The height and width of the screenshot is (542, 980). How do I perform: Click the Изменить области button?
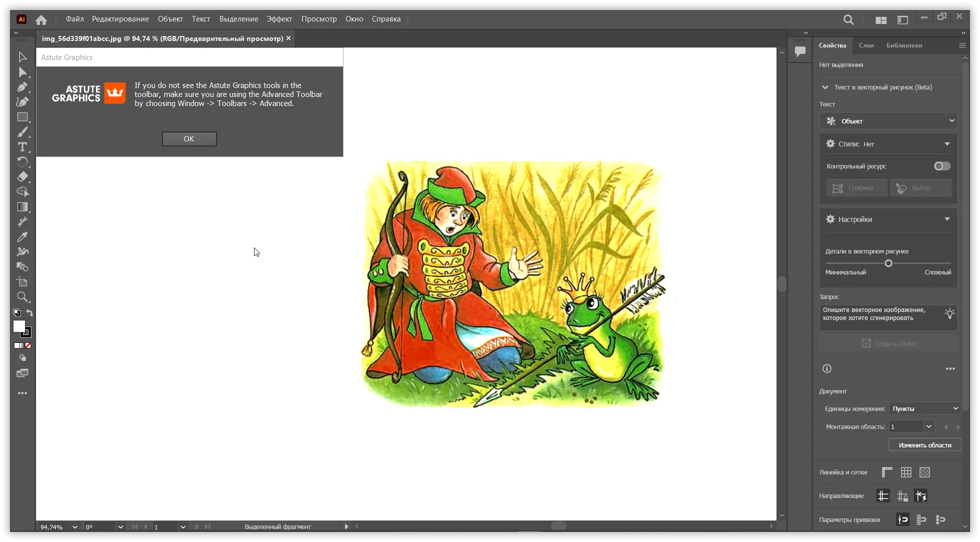(924, 445)
